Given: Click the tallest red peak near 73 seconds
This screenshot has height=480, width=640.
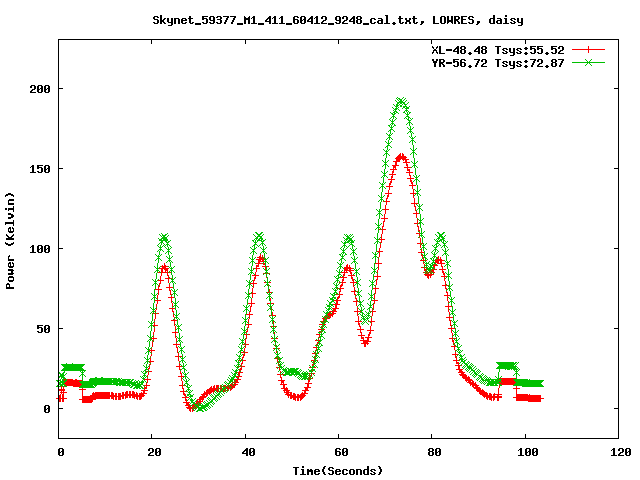Looking at the screenshot, I should 402,156.
